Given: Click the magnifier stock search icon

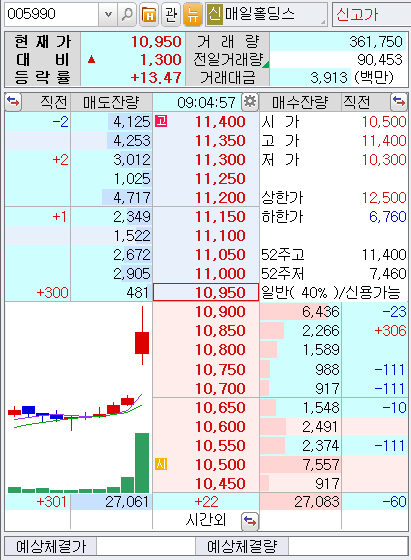Looking at the screenshot, I should pos(127,14).
